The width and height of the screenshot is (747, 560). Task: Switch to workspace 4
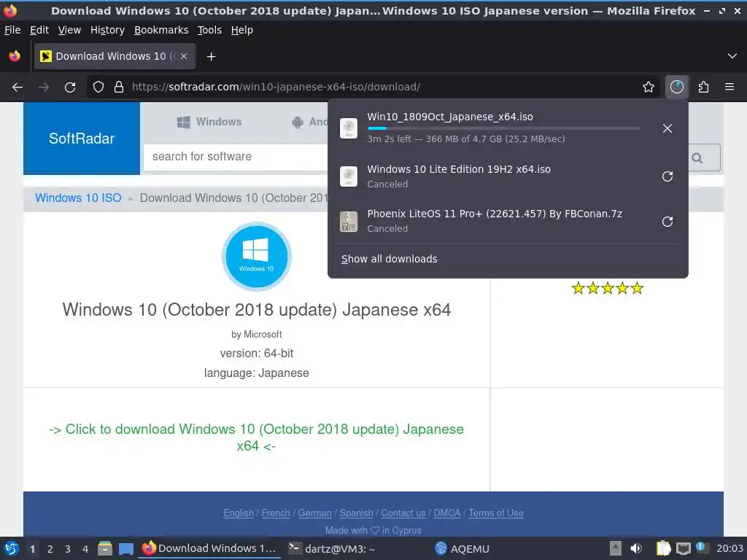click(85, 549)
